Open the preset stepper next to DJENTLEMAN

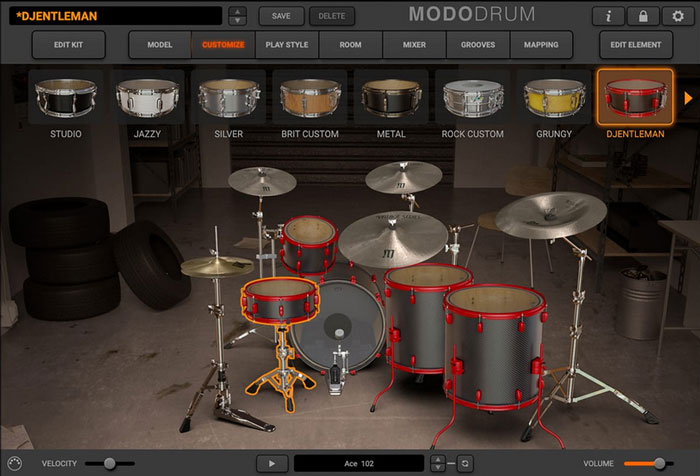237,16
